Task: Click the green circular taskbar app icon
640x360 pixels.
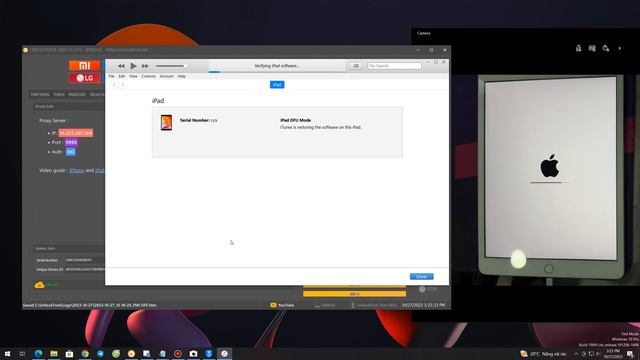Action: point(116,353)
